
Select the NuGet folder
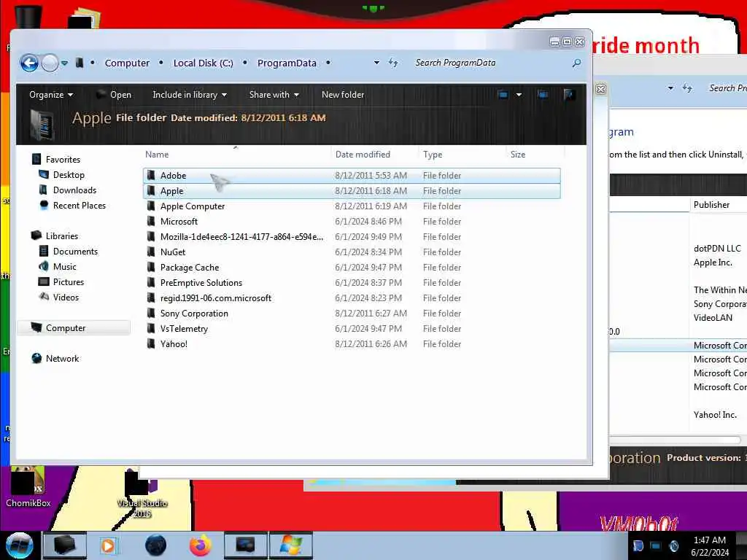[x=352, y=252]
